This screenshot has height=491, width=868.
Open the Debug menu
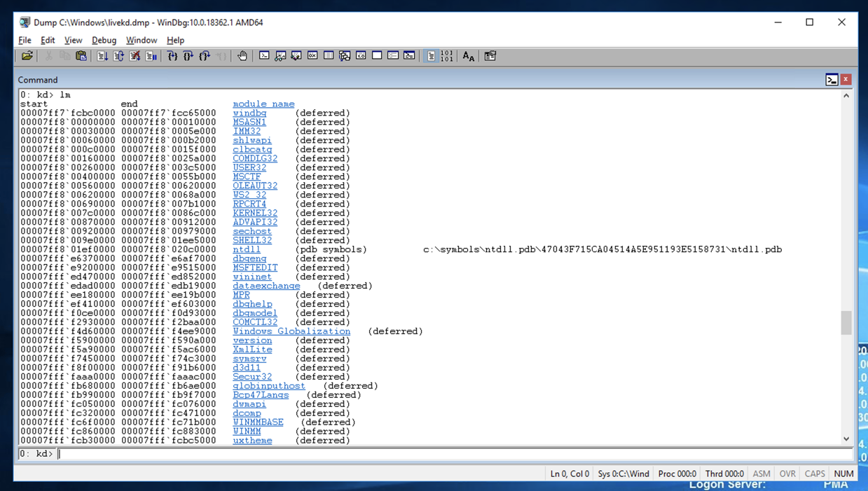coord(104,40)
